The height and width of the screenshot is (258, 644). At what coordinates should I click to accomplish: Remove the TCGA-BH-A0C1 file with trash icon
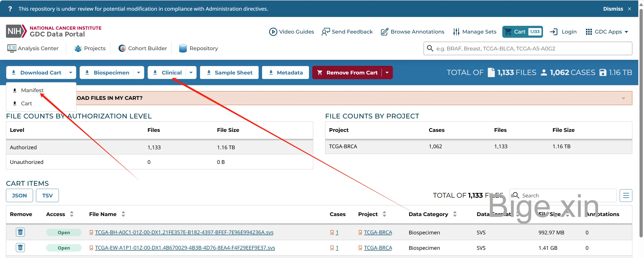tap(20, 232)
